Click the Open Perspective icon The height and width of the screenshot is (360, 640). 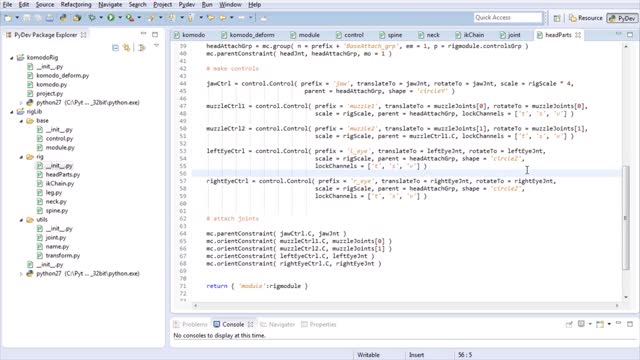(557, 18)
